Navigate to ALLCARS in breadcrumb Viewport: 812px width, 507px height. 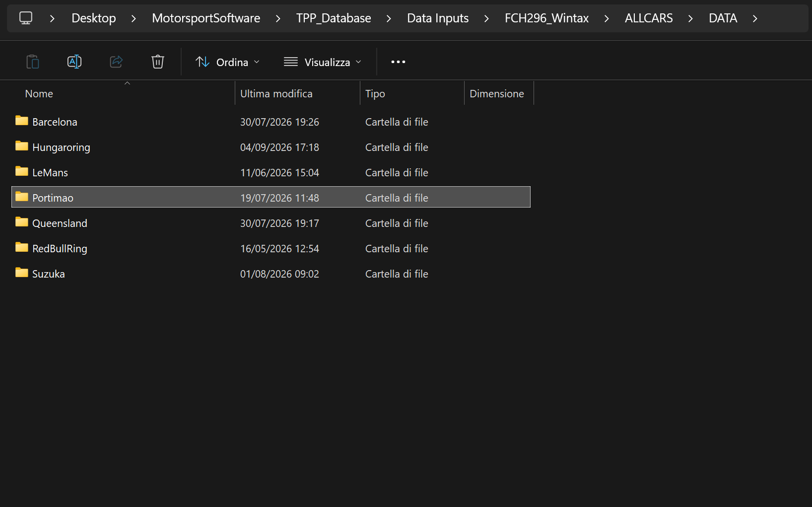coord(649,18)
